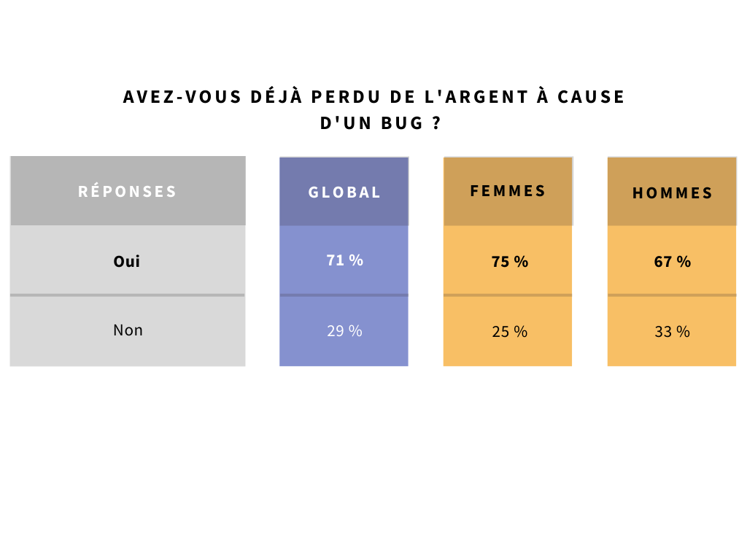Image resolution: width=747 pixels, height=560 pixels.
Task: Select the GLOBAL column header
Action: 344,192
